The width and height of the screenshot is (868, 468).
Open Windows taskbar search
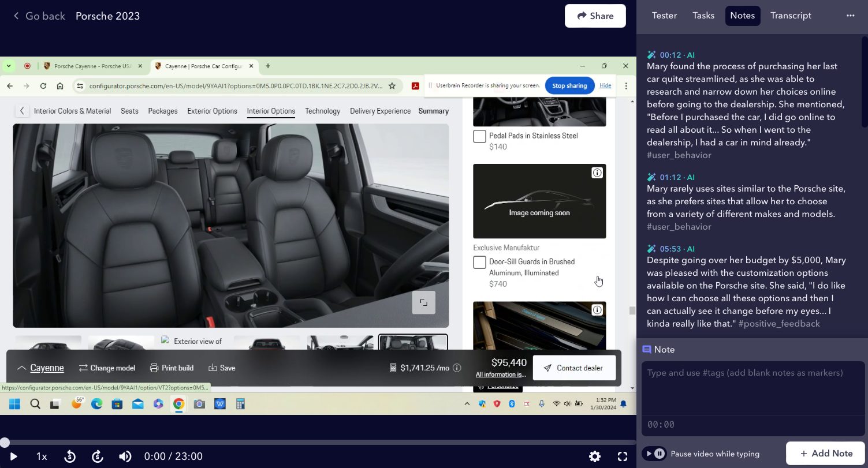(x=35, y=404)
